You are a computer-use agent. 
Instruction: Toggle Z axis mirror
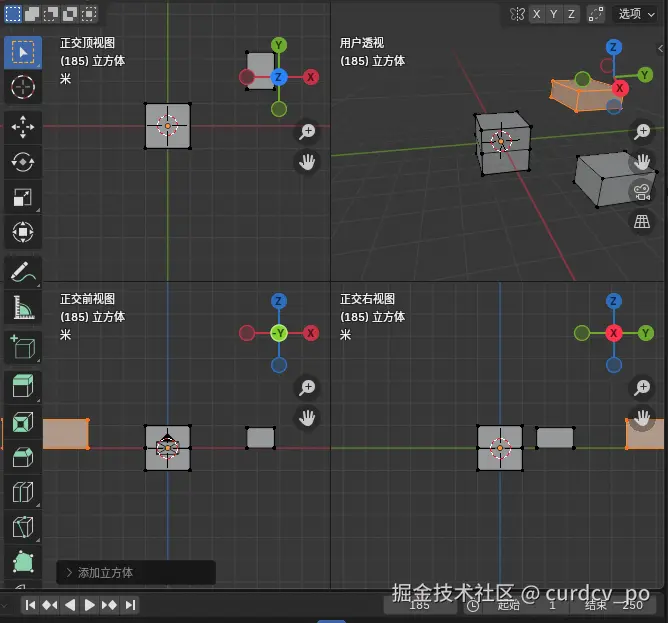tap(571, 14)
